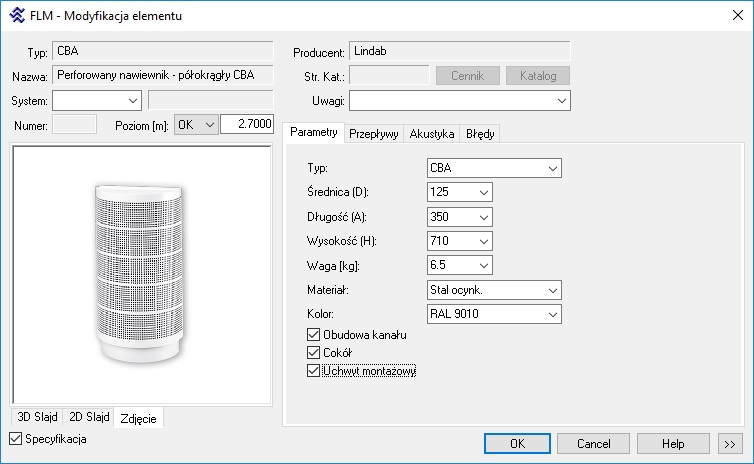Uncheck the Cokół checkbox
The image size is (754, 464).
coord(313,353)
